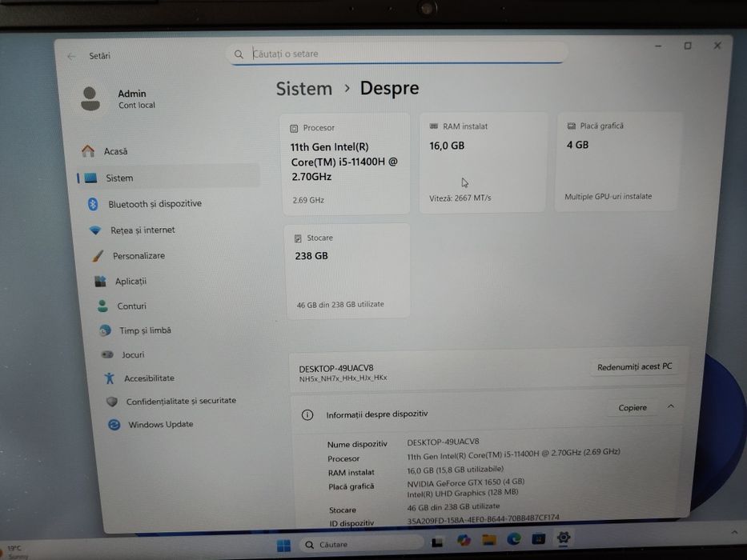The image size is (747, 560).
Task: Click 'Viteză: 2667 MT/s' text
Action: point(460,198)
